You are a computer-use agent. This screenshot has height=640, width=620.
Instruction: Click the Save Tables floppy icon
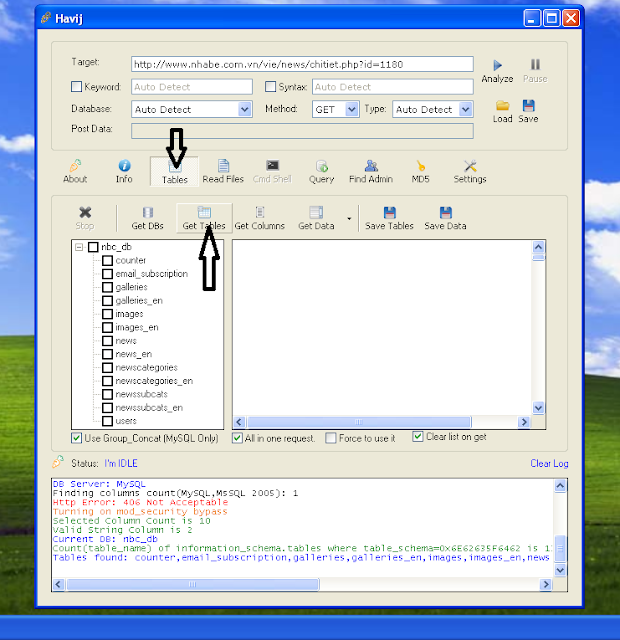pos(390,213)
